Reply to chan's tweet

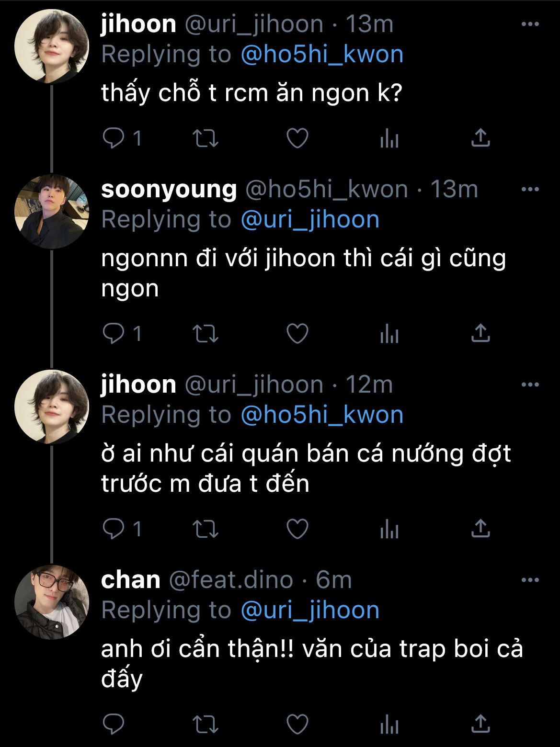pos(114,724)
